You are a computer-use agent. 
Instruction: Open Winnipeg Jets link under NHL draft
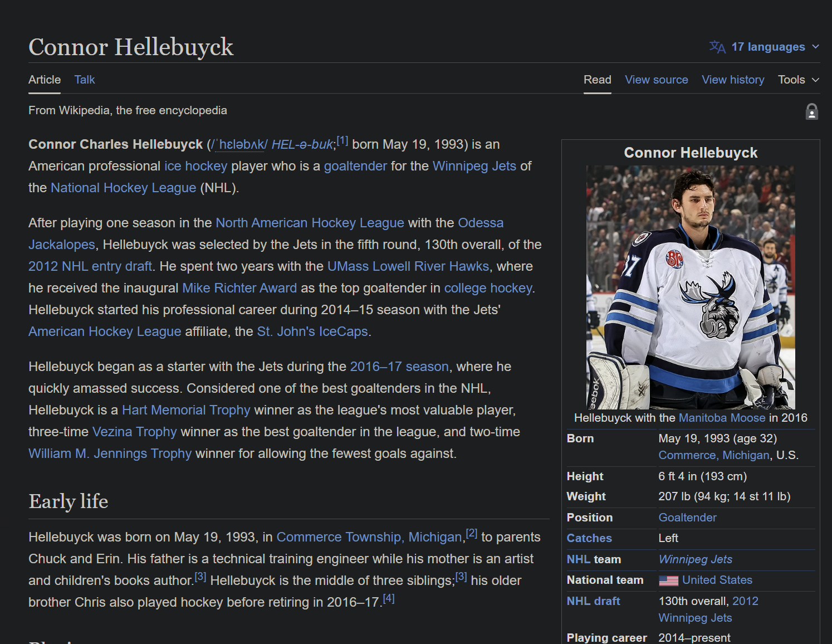[x=695, y=618]
